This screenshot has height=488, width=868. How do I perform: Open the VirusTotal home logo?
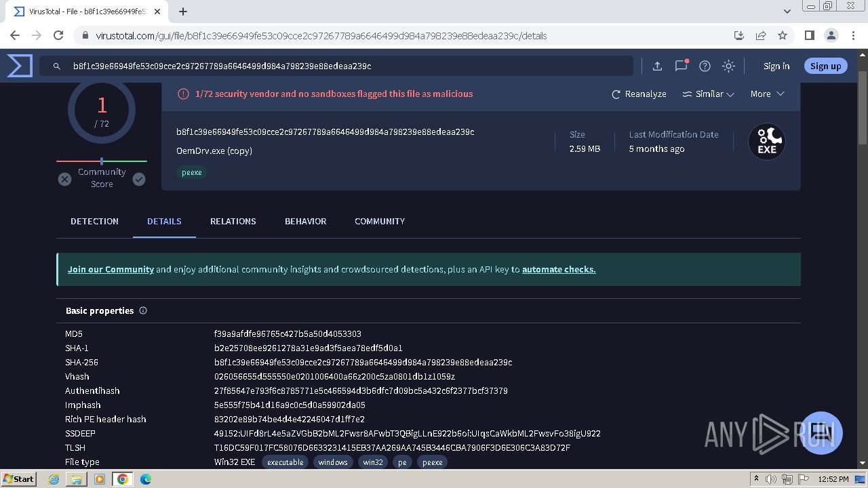click(x=20, y=66)
